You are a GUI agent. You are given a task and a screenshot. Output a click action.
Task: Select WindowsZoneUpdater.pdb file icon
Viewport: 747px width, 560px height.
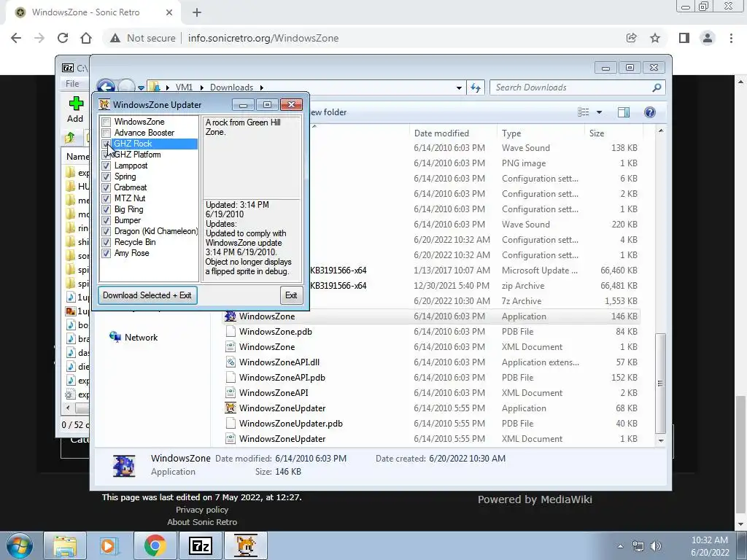pos(231,424)
